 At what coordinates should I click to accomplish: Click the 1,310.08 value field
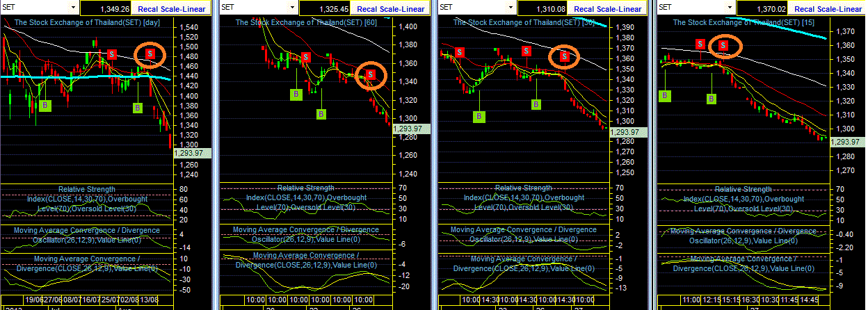pos(542,9)
